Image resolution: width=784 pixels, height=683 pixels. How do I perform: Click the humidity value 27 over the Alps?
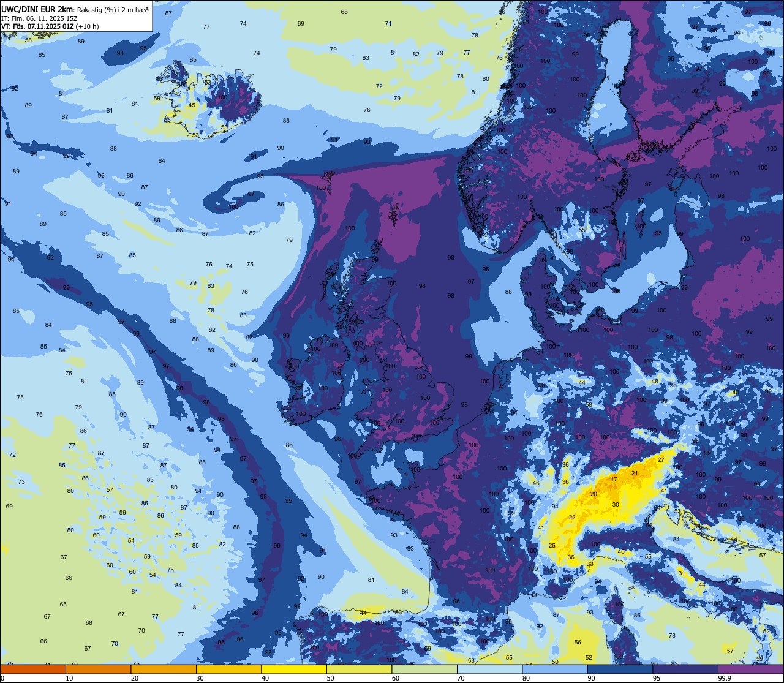coord(661,459)
